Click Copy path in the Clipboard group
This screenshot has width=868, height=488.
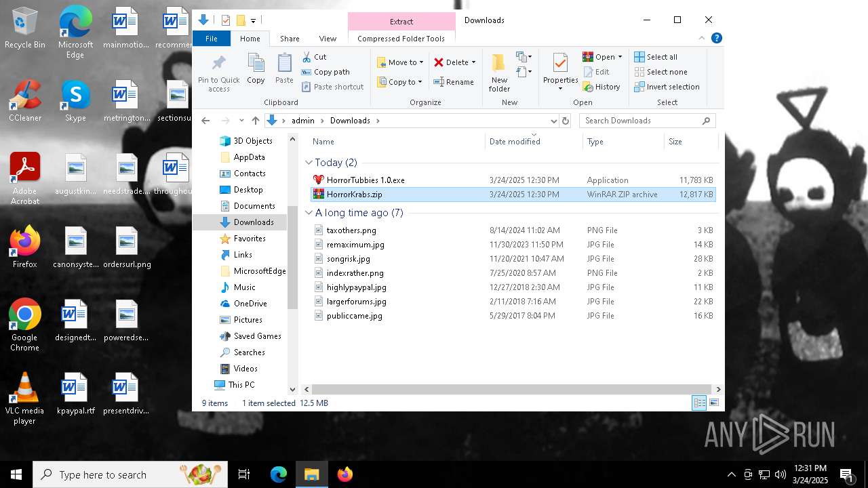click(x=325, y=72)
